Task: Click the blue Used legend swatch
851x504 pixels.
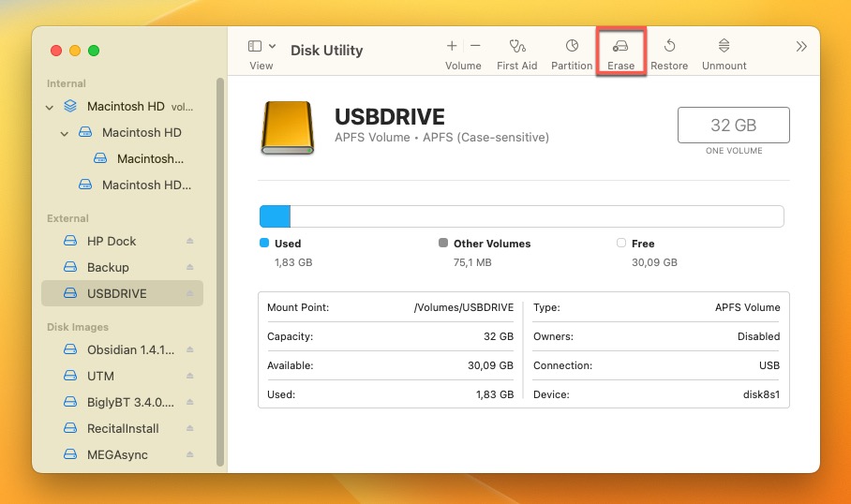Action: (x=264, y=243)
